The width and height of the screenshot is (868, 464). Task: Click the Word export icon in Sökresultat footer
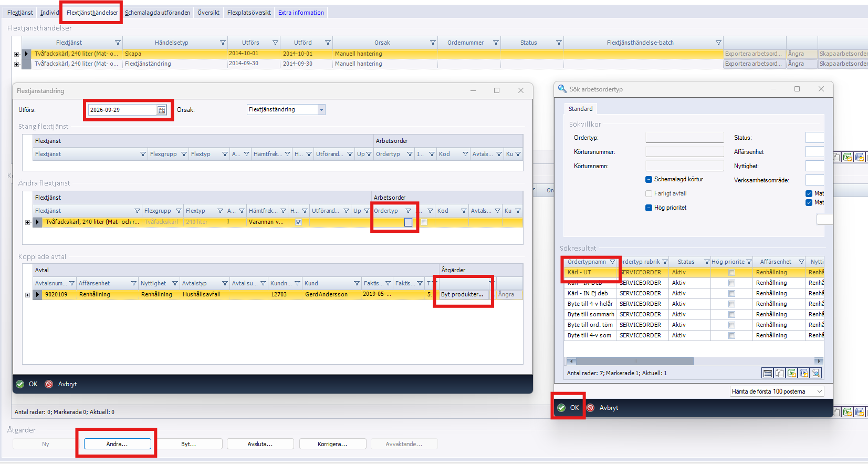(x=804, y=373)
